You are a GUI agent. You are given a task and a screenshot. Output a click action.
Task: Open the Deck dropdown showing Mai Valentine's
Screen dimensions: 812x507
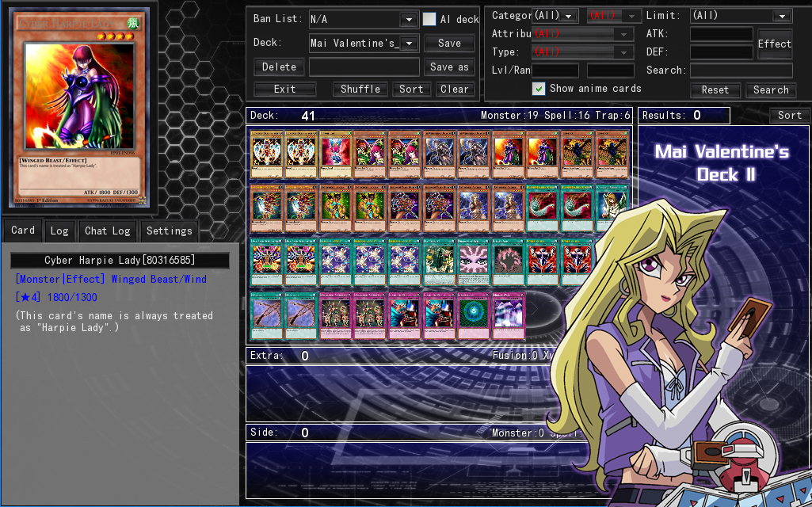pos(364,43)
